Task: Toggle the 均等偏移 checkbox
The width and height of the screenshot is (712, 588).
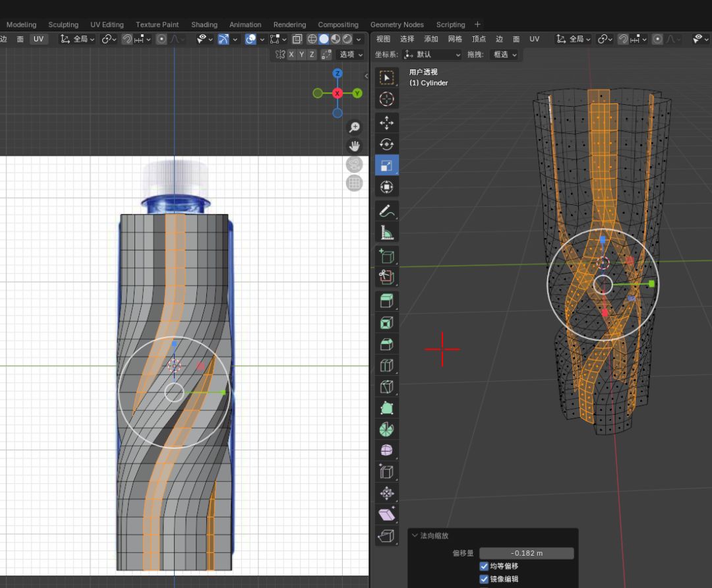Action: click(x=484, y=566)
